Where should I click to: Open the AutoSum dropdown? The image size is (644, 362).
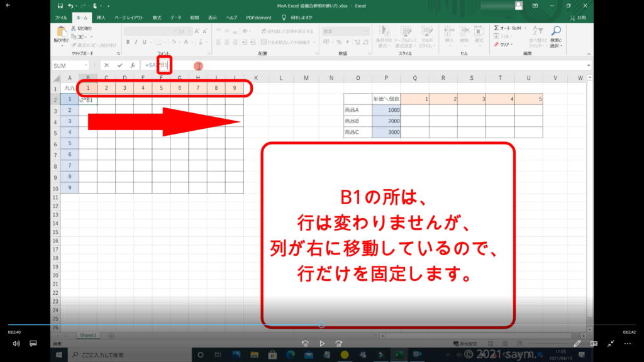pyautogui.click(x=525, y=28)
